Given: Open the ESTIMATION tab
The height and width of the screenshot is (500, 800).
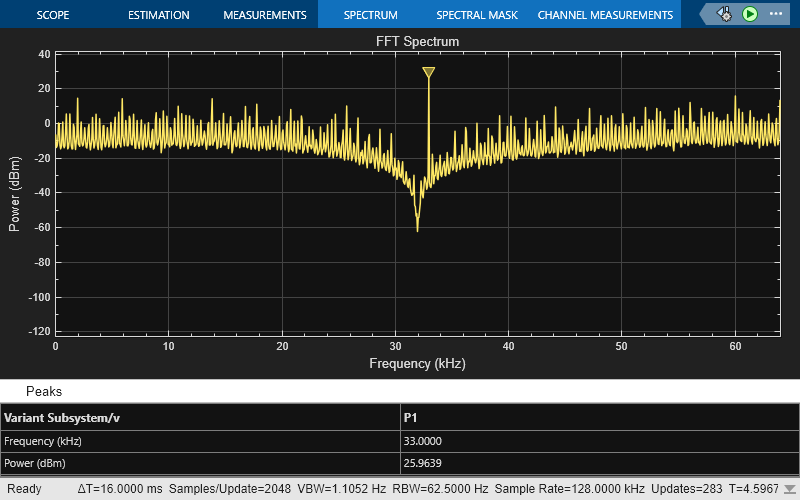Looking at the screenshot, I should tap(158, 15).
